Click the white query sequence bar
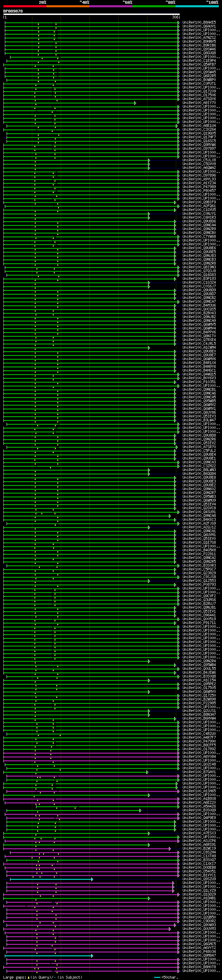Image resolution: width=222 pixels, height=980 pixels. [92, 15]
